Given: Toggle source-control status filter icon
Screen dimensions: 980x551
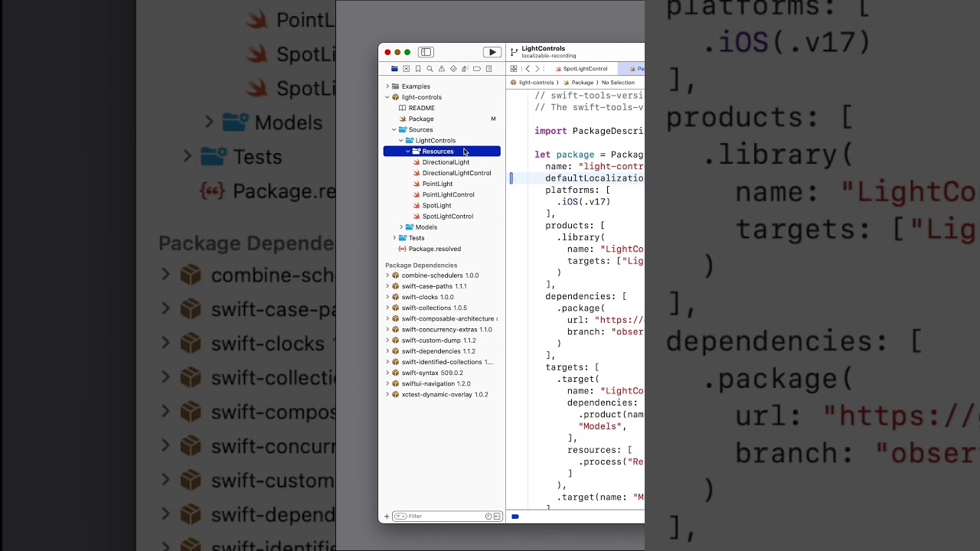Looking at the screenshot, I should click(498, 517).
